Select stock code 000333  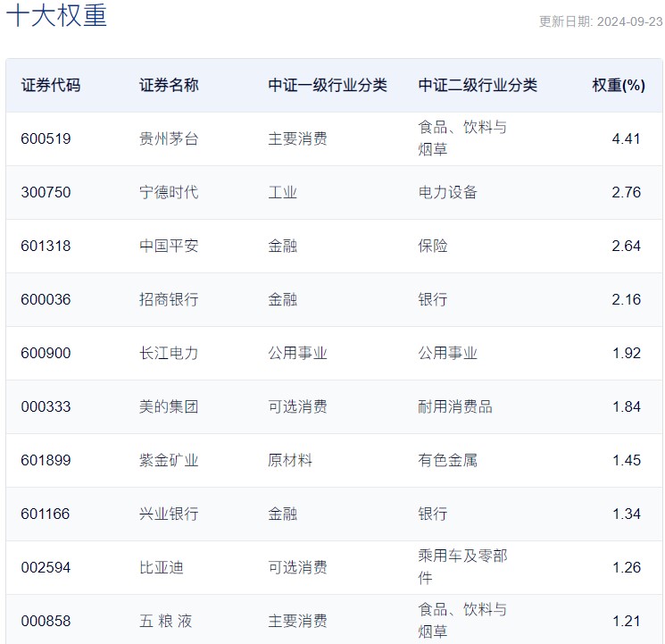click(x=46, y=406)
